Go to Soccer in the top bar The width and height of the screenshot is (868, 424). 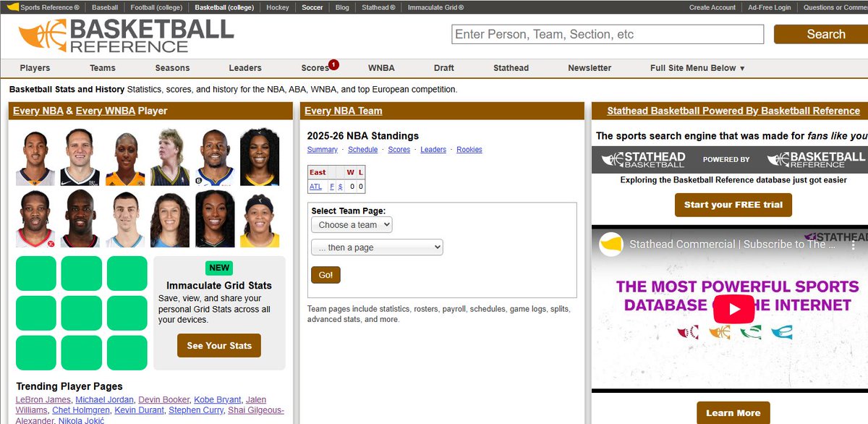coord(312,7)
